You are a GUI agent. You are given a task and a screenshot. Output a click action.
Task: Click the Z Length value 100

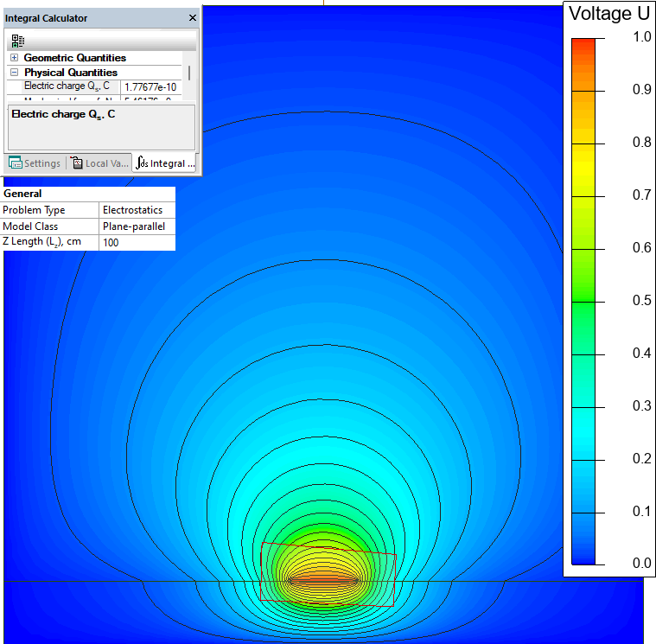[137, 243]
